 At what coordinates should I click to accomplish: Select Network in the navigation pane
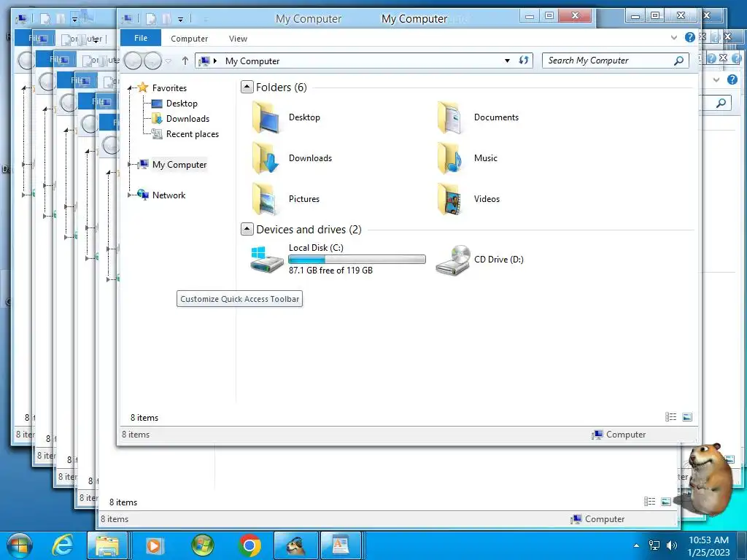(x=169, y=195)
